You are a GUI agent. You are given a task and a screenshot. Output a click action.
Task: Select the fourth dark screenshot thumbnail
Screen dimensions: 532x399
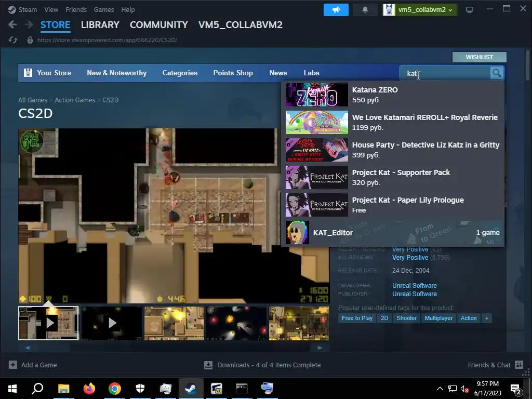pos(236,323)
